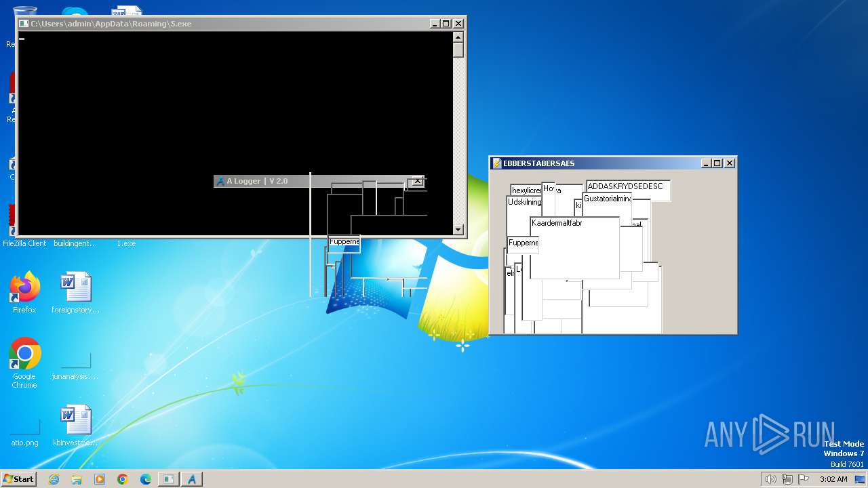Viewport: 868px width, 488px height.
Task: Click the Fupperne box in EBBERSTABERSAES window
Action: point(523,245)
